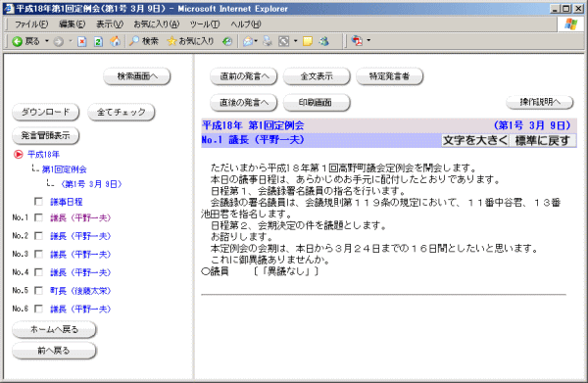Check the 議事日程 checkbox
The image size is (588, 383).
coord(38,202)
